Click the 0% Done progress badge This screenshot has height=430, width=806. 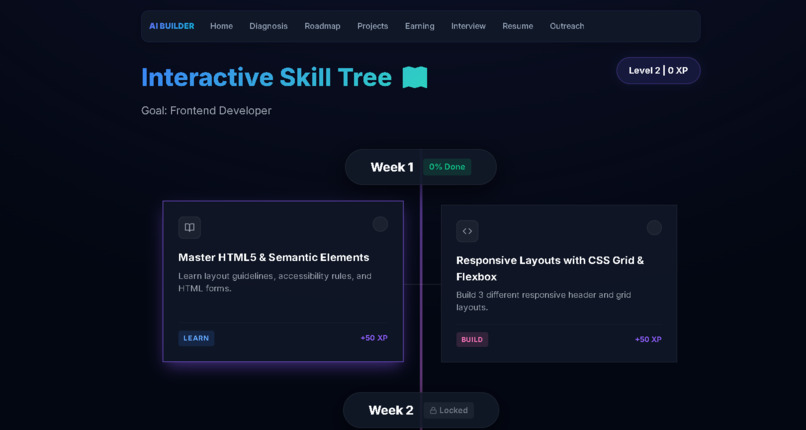click(447, 167)
